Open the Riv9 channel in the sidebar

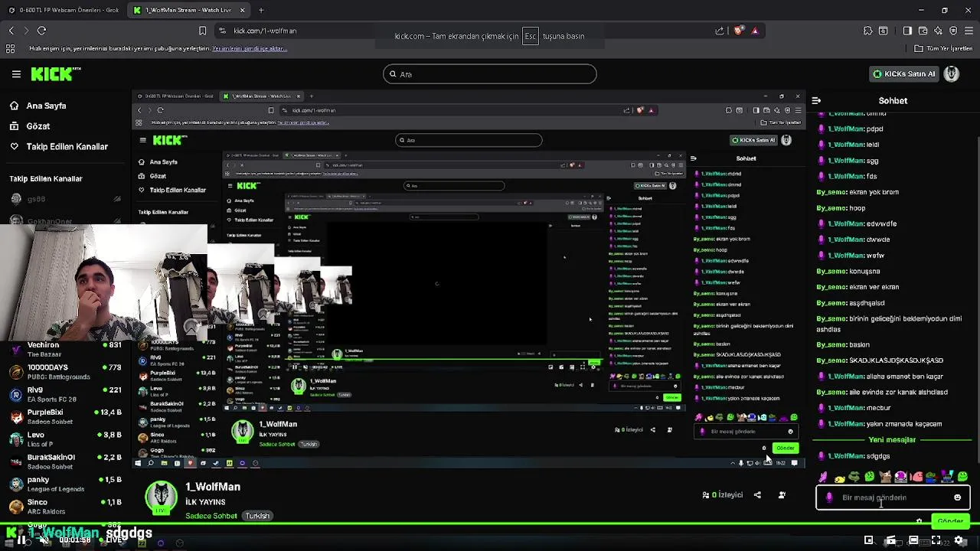65,394
